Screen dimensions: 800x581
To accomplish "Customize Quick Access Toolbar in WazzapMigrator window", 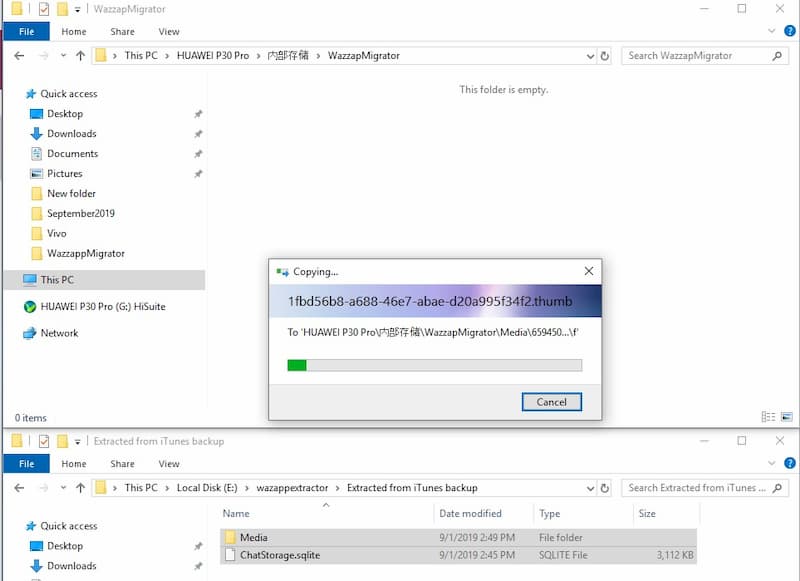I will coord(78,9).
